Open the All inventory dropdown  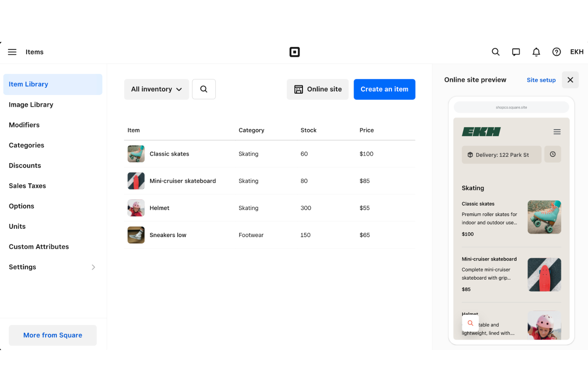coord(157,89)
